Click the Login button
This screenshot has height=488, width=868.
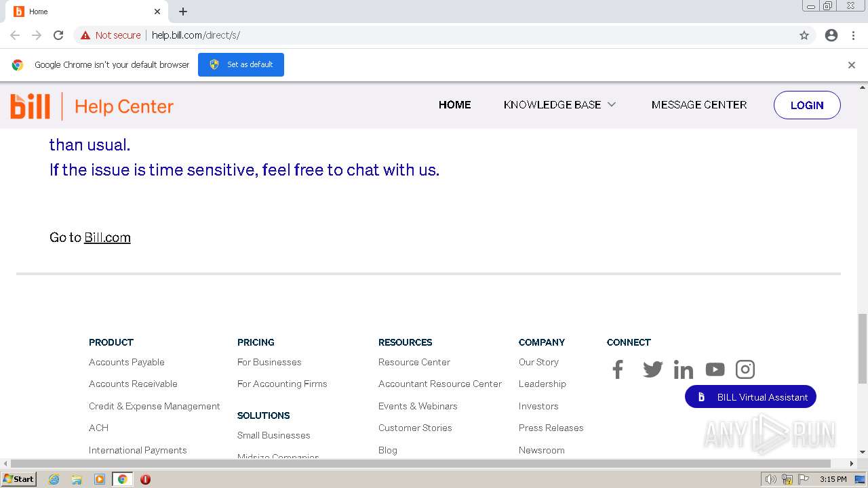tap(807, 105)
